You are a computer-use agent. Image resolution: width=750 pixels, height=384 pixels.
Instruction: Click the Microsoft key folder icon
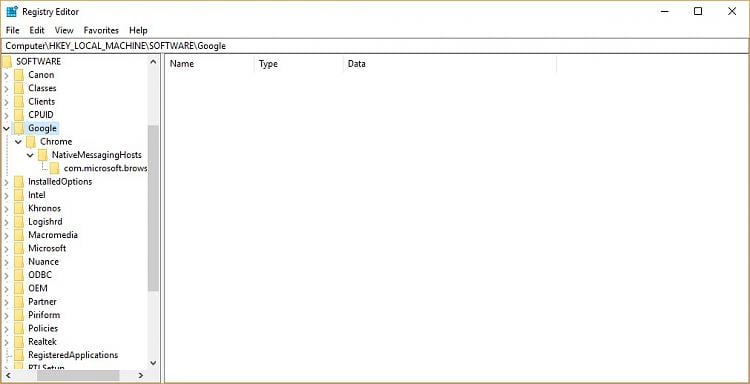tap(19, 248)
